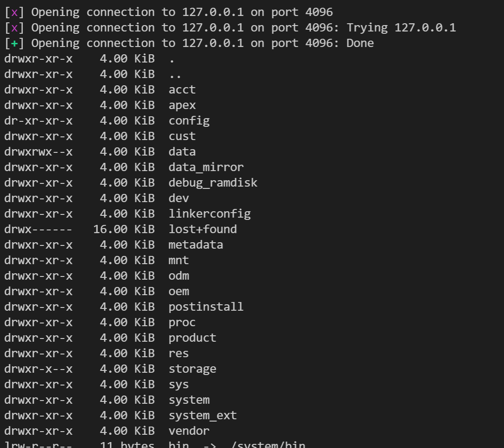The height and width of the screenshot is (448, 504).
Task: Click the "vendor" directory name
Action: click(x=189, y=431)
